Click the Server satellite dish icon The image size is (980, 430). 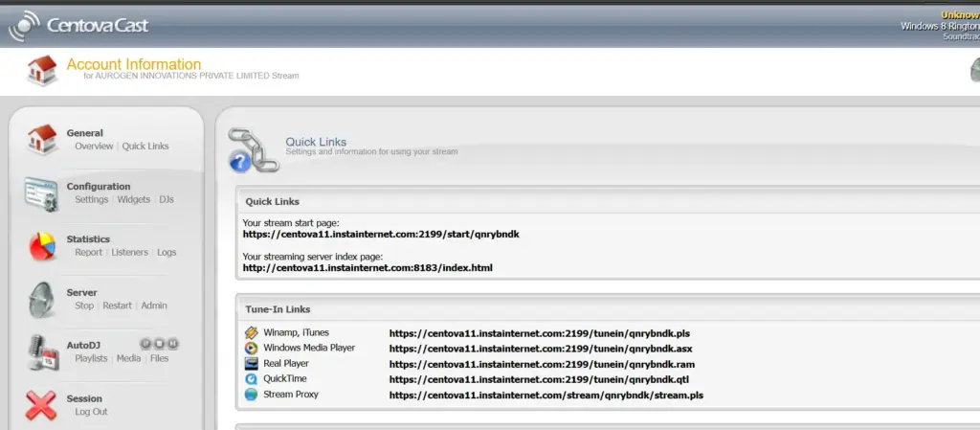click(42, 300)
